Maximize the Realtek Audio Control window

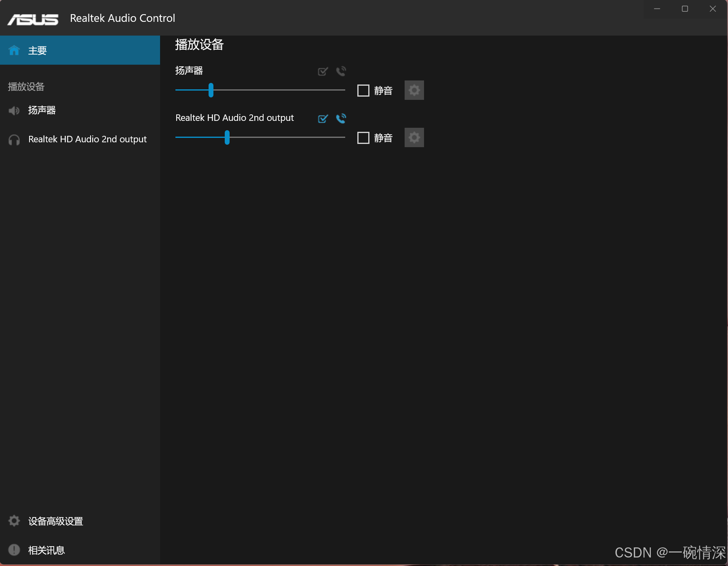click(x=685, y=9)
